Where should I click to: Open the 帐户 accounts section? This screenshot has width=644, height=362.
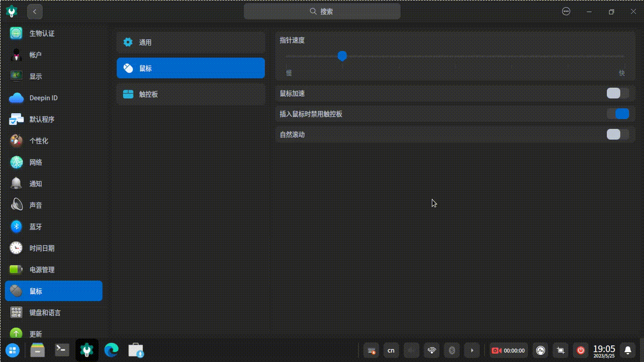[x=54, y=55]
